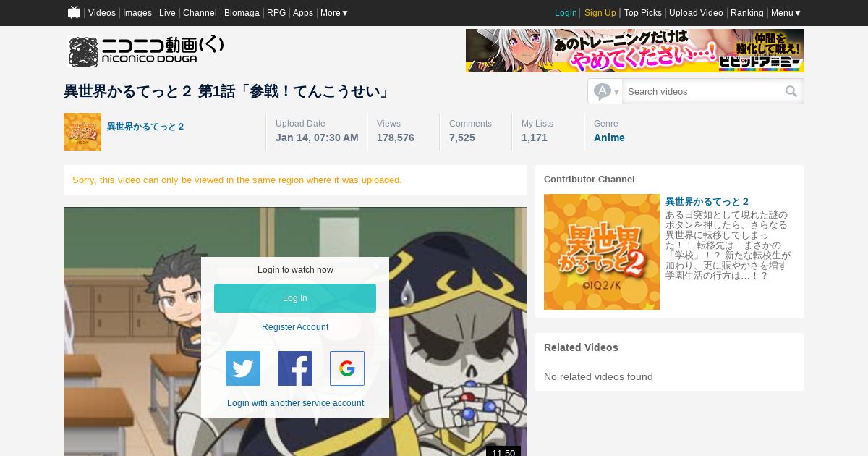Click the Login to watch now text

pyautogui.click(x=295, y=270)
